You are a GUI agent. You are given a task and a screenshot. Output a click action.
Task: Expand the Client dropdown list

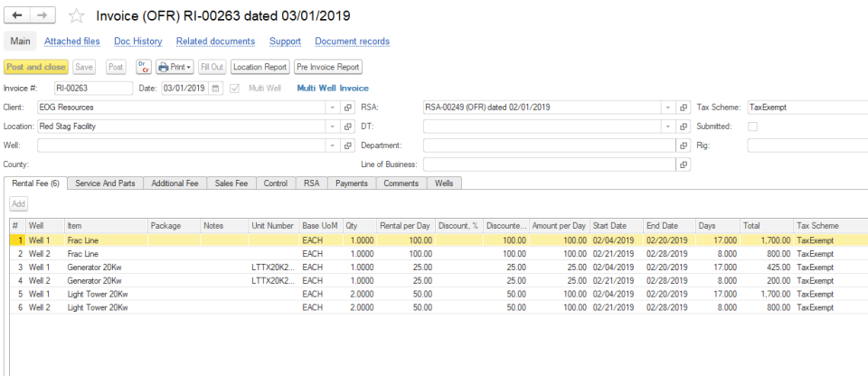(x=333, y=108)
